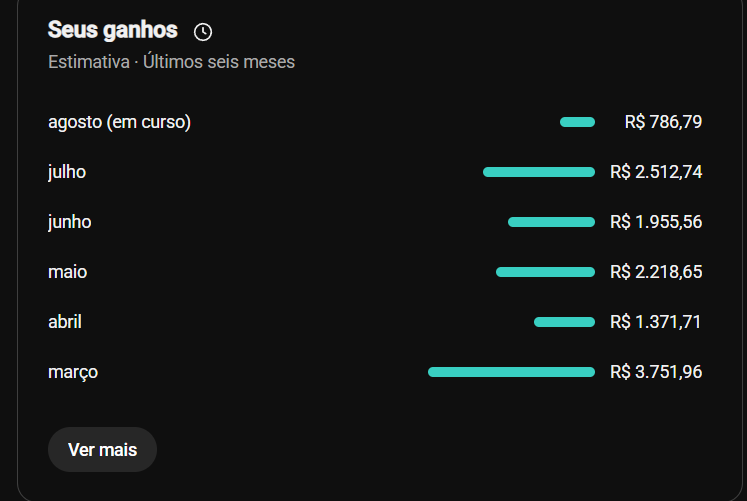Click the agosto earnings bar

(x=577, y=122)
